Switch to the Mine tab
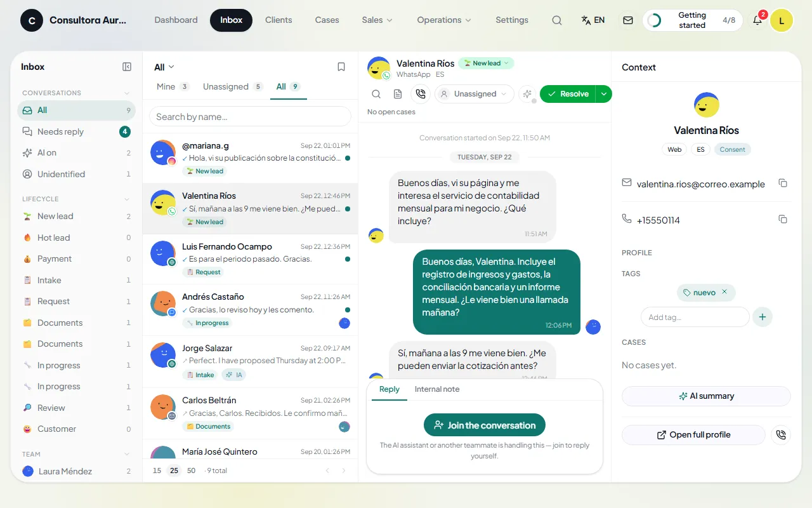 173,86
